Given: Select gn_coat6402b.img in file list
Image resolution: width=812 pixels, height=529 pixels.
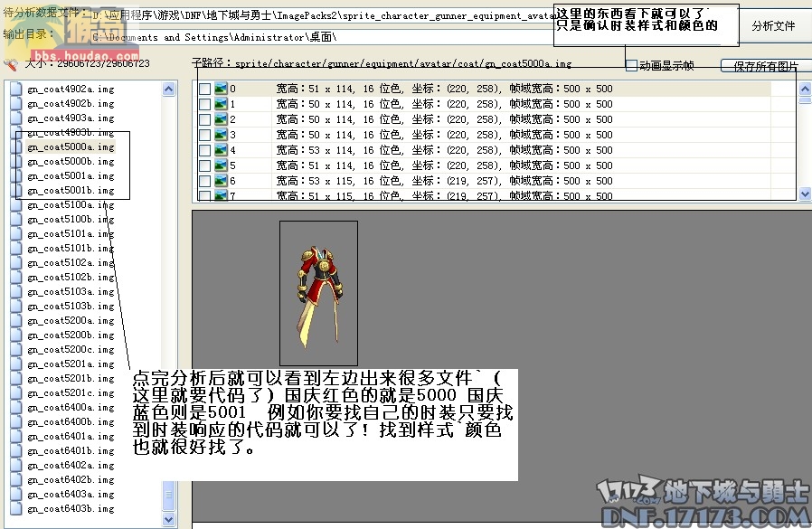Looking at the screenshot, I should [x=71, y=480].
